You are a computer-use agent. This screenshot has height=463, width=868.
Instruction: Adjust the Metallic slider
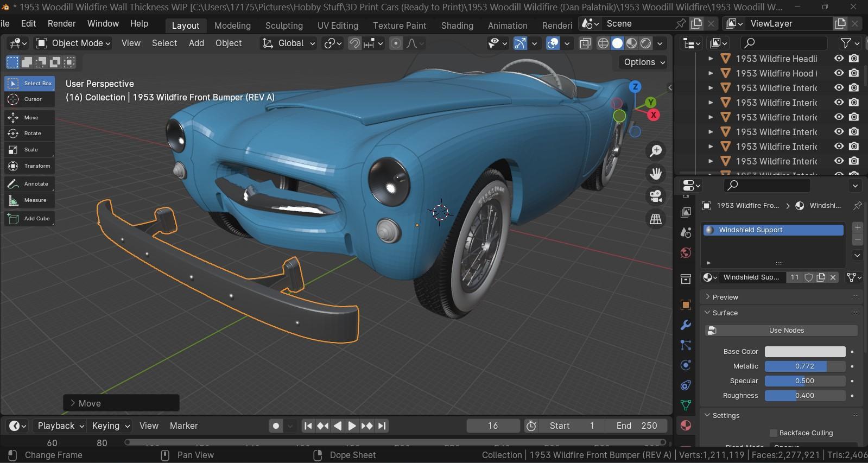(x=805, y=366)
